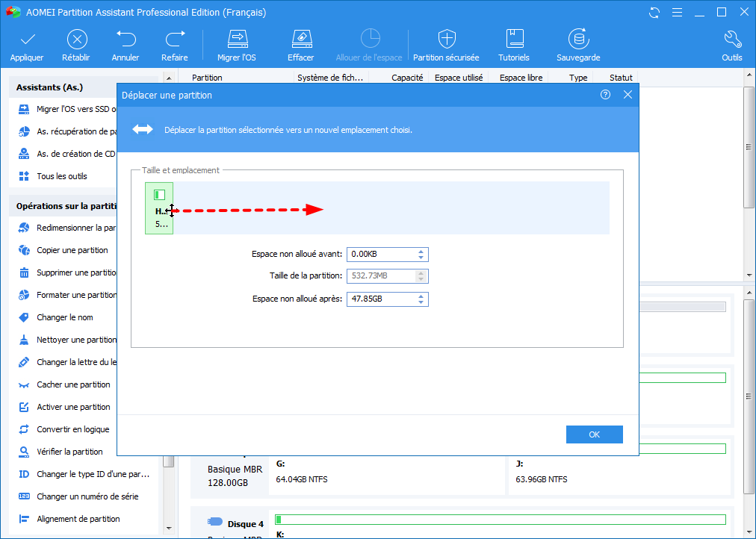This screenshot has width=756, height=539.
Task: Select the K: partition on Disque 4
Action: (501, 525)
